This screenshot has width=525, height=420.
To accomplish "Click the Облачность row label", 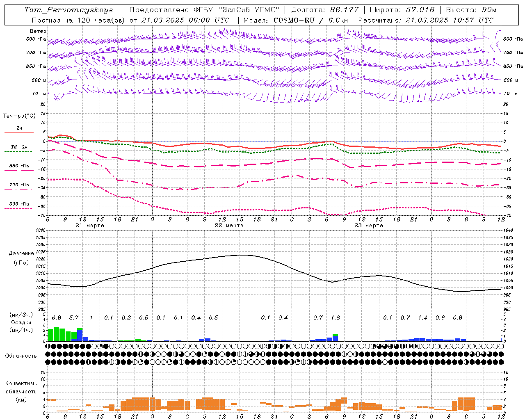I will [x=21, y=356].
